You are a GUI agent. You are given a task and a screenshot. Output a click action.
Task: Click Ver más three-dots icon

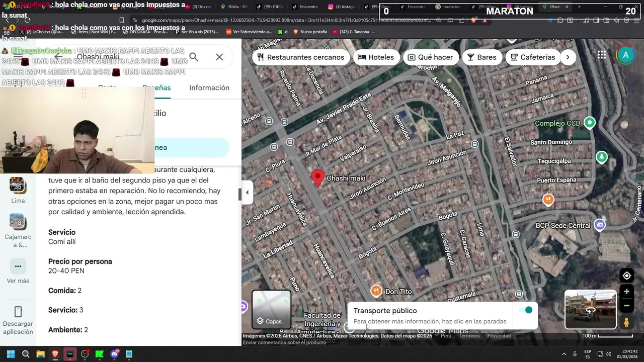coord(18,266)
